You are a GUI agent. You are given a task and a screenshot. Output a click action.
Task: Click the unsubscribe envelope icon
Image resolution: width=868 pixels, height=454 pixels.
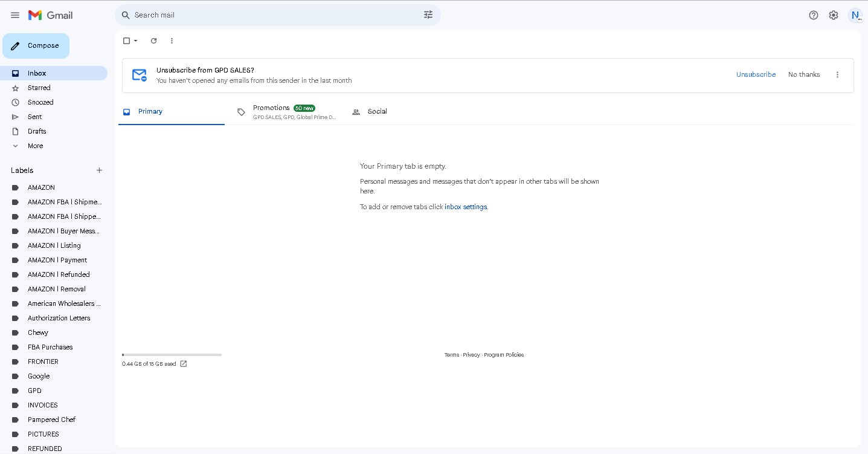click(x=140, y=75)
